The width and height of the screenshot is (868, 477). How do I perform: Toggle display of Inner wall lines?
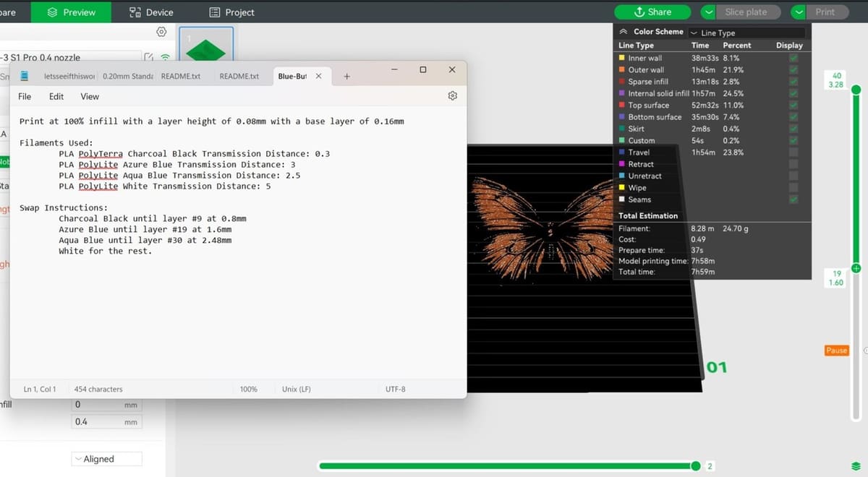[795, 58]
